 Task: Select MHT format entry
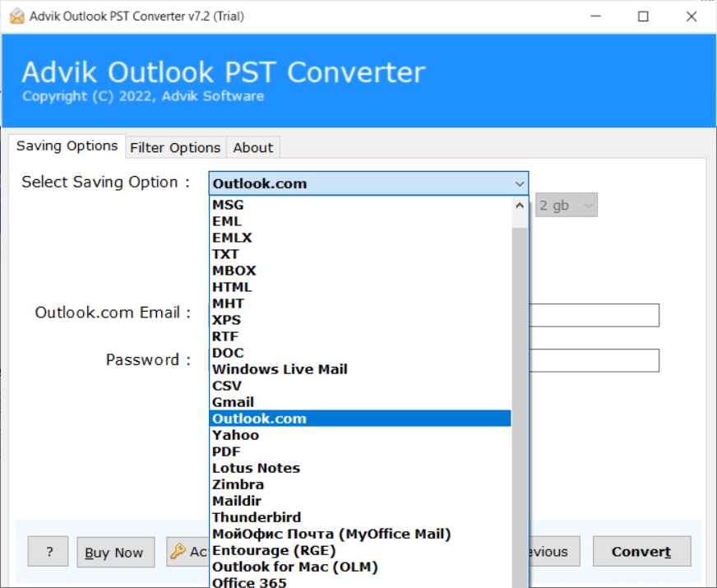pyautogui.click(x=360, y=303)
